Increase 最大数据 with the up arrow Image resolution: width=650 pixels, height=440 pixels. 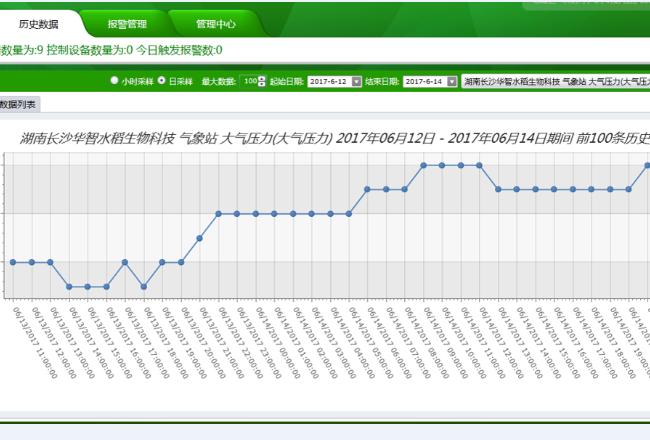point(261,78)
